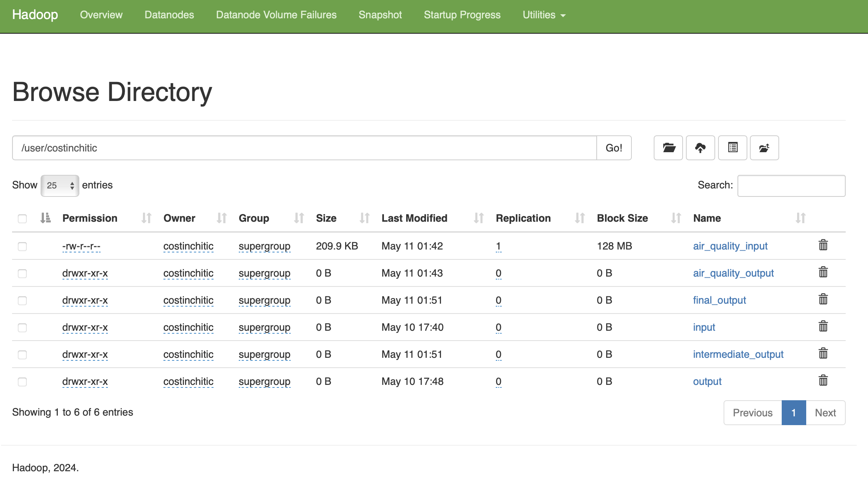
Task: Tick the checkbox for air_quality_output row
Action: [x=22, y=274]
